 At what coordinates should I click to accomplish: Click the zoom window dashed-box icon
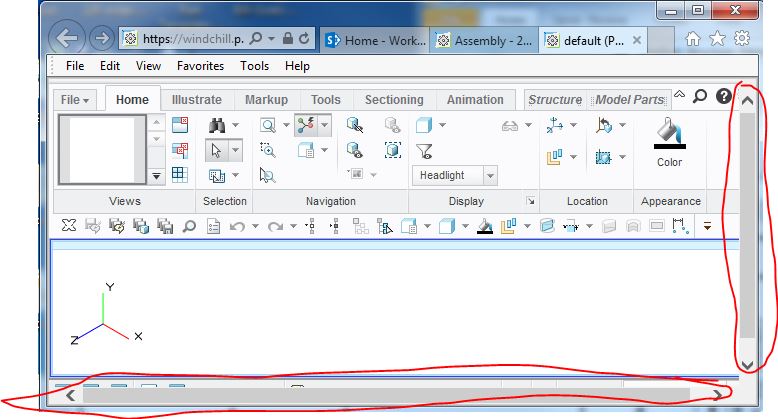tap(268, 149)
